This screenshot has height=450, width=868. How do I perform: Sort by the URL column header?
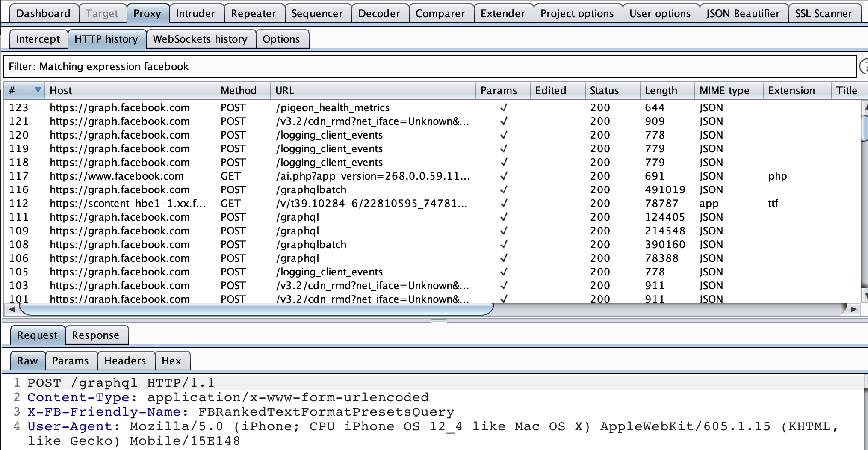pyautogui.click(x=373, y=90)
